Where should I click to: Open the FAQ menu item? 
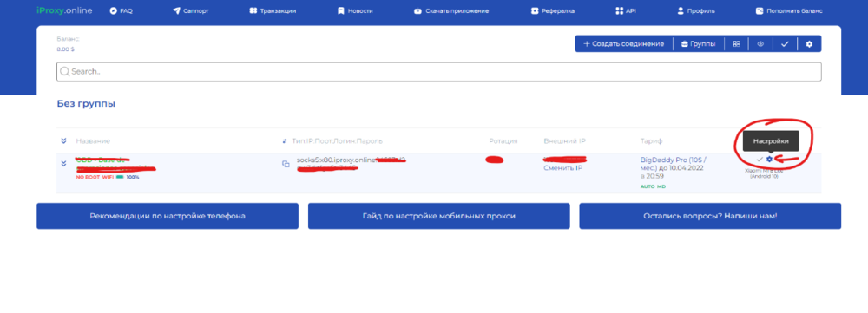point(122,10)
